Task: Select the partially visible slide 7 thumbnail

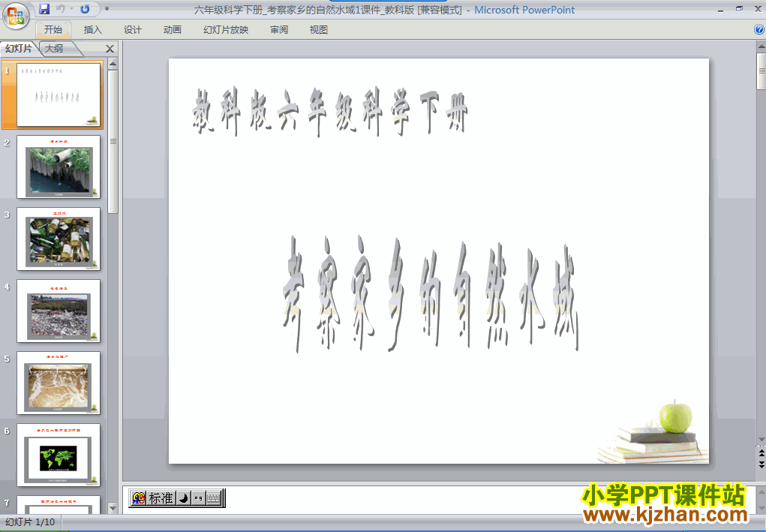Action: 59,505
